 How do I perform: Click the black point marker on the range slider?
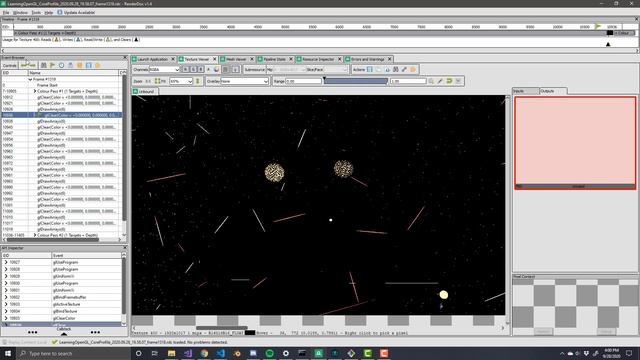324,78
